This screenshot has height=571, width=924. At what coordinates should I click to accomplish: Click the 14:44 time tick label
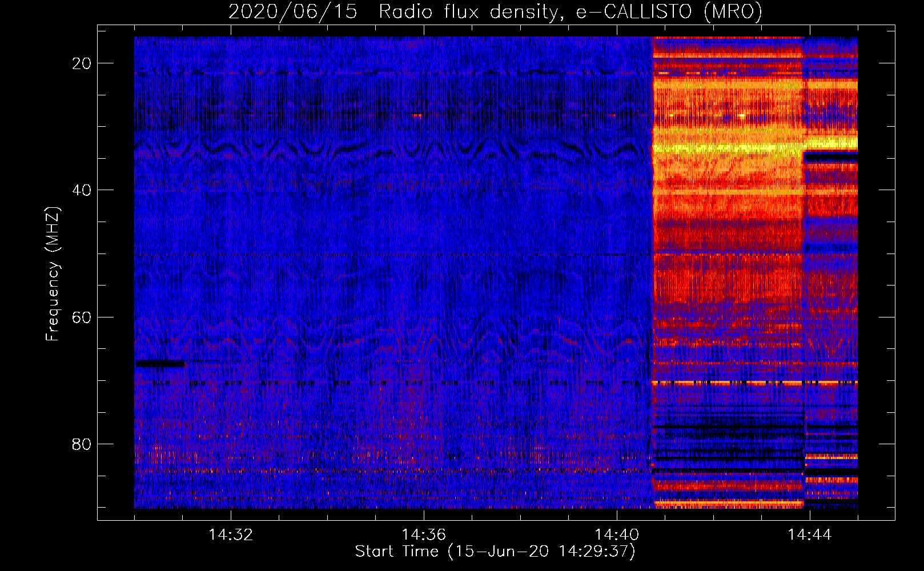click(x=810, y=535)
